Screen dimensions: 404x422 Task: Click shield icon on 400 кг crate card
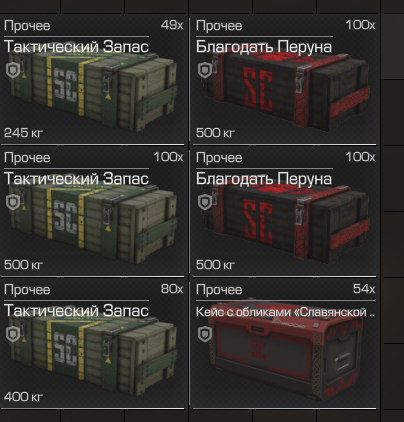pos(13,334)
